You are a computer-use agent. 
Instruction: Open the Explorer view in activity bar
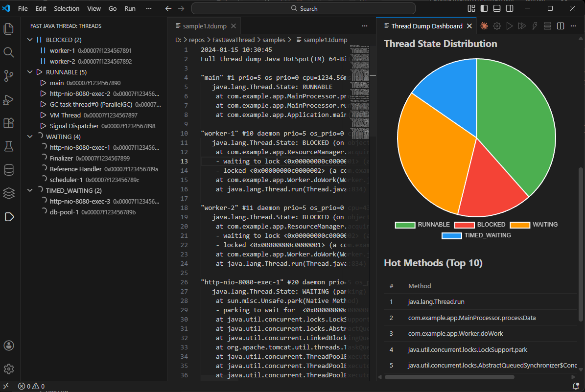click(9, 29)
